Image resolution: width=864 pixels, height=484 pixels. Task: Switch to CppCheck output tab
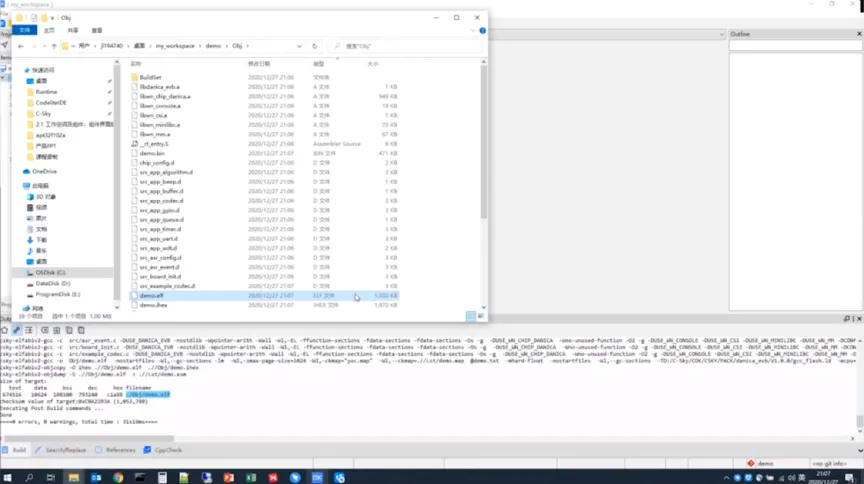pos(163,450)
